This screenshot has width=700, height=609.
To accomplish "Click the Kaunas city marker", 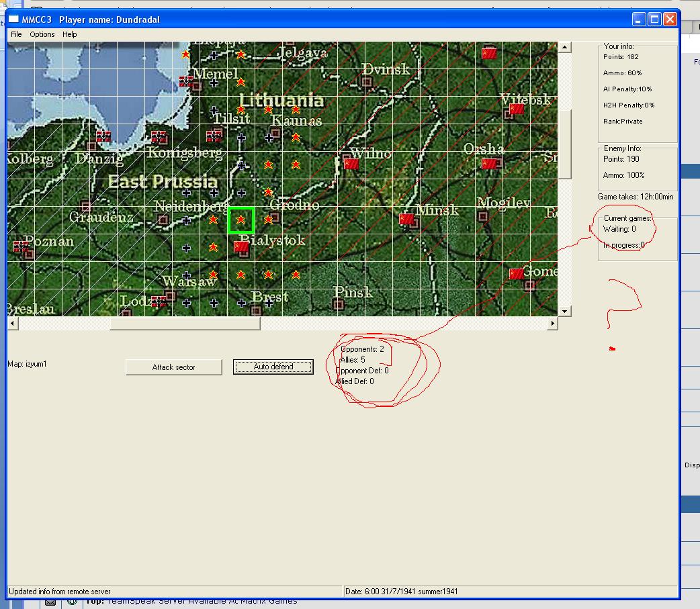I will pyautogui.click(x=275, y=133).
